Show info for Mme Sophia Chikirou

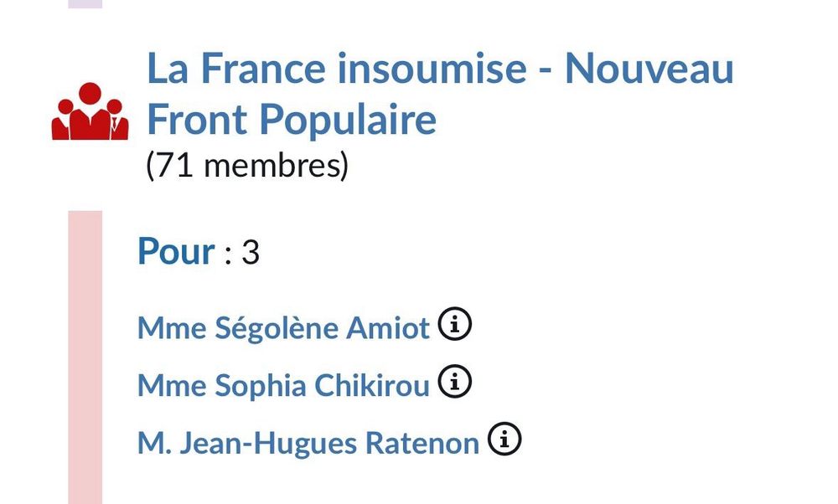(x=455, y=382)
